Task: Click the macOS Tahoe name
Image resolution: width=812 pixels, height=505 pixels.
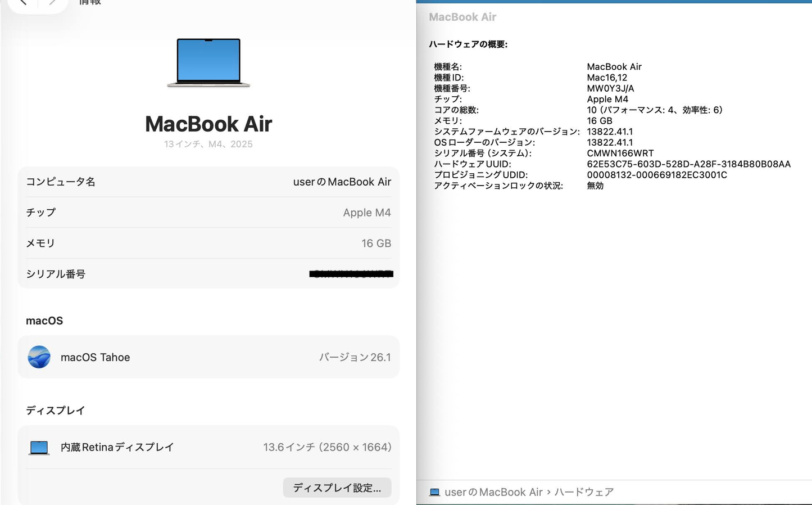Action: click(95, 357)
